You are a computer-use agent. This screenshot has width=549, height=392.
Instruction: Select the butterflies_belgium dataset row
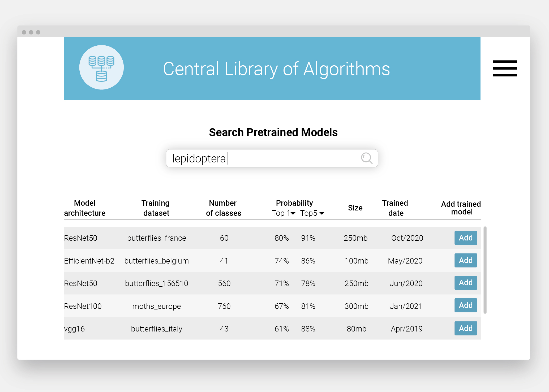click(x=272, y=261)
